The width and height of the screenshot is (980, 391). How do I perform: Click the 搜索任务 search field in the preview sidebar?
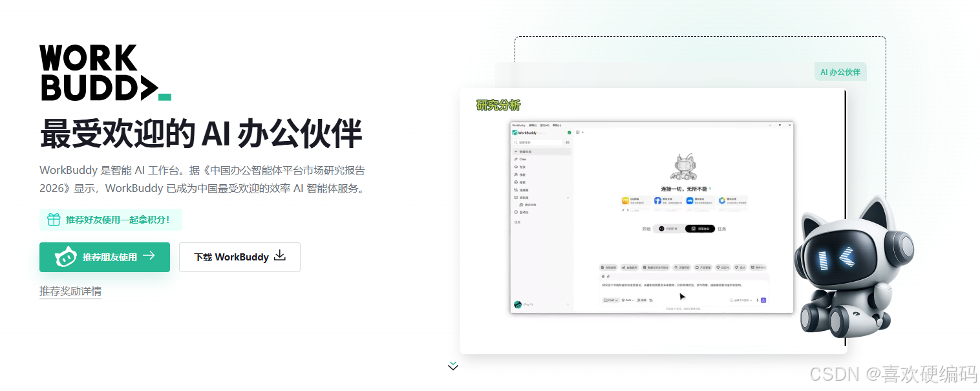(538, 142)
